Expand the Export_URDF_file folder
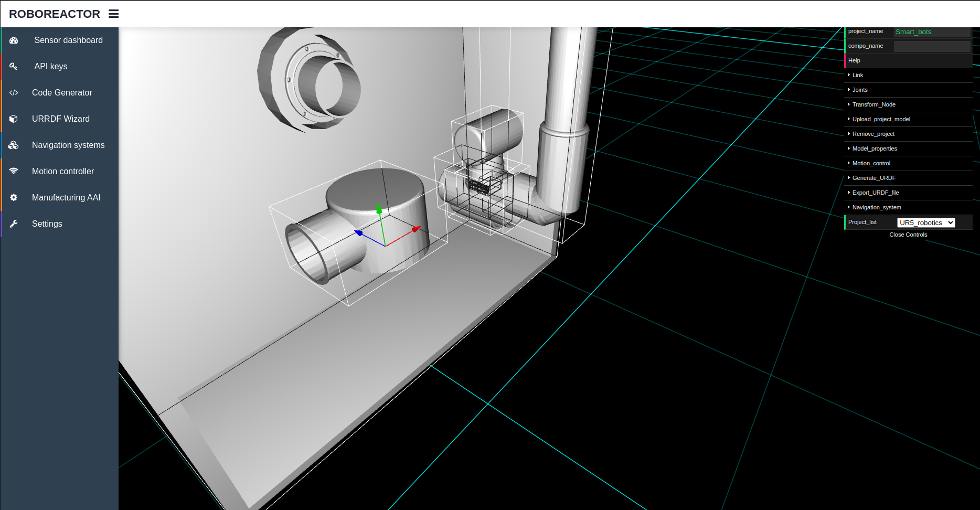The image size is (980, 510). [x=908, y=193]
